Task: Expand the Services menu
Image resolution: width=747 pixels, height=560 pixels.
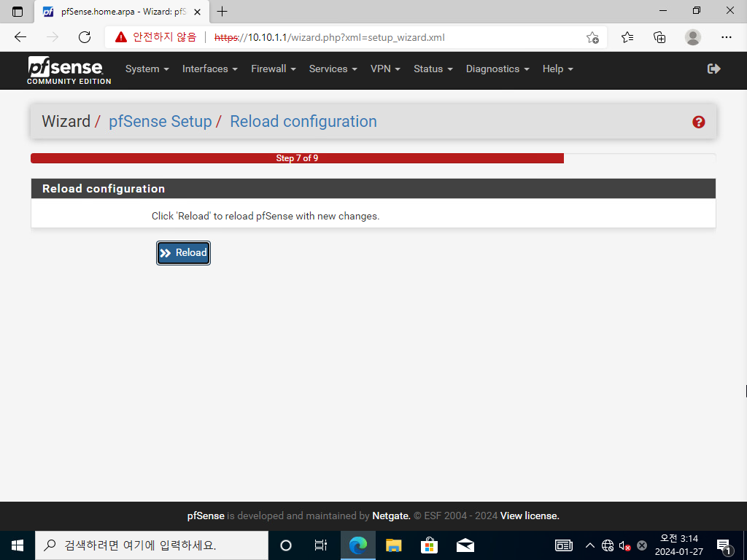Action: tap(333, 69)
